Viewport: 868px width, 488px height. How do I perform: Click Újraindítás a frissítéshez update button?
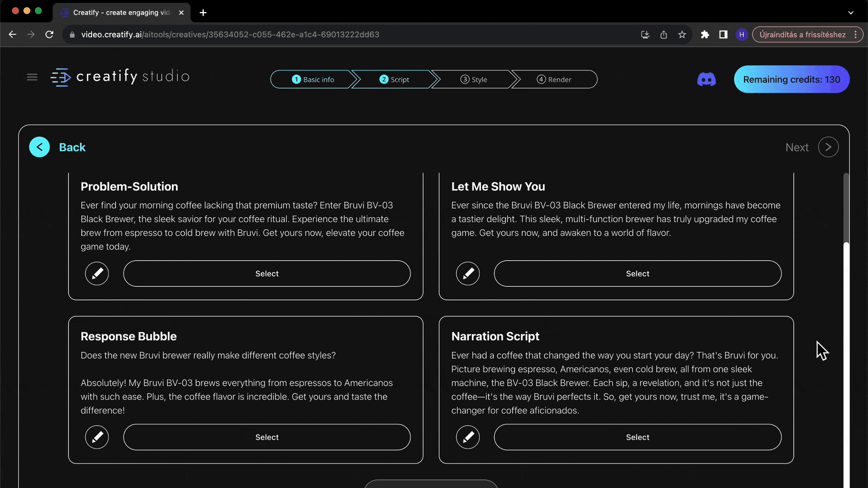[x=802, y=35]
